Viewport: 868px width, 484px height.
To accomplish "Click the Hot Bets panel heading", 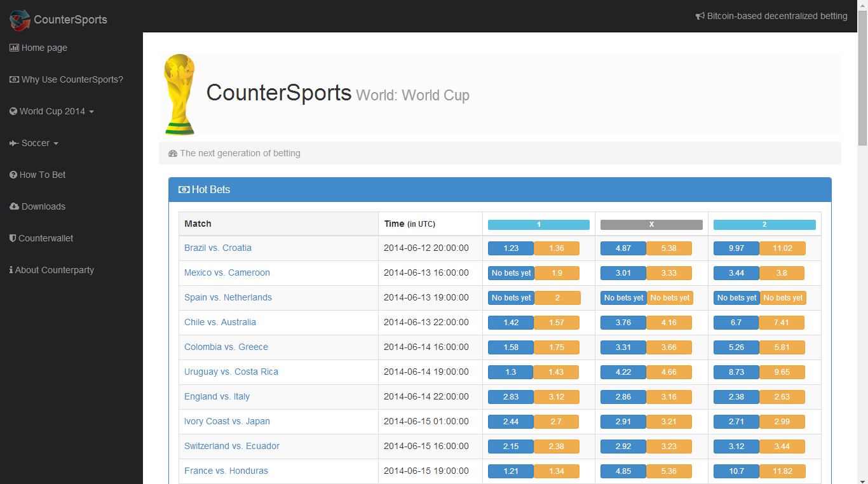I will click(x=500, y=190).
